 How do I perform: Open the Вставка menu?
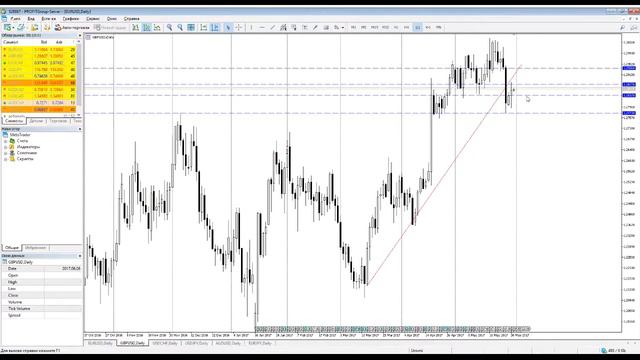[49, 19]
